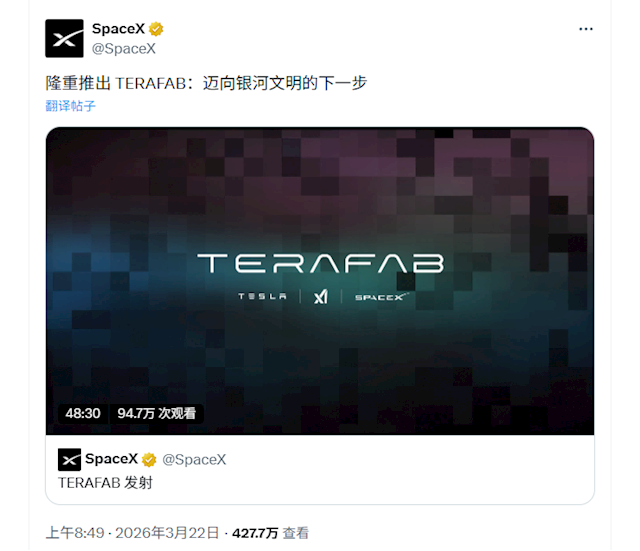Open the SpaceX profile avatar
The width and height of the screenshot is (640, 551).
pos(64,38)
